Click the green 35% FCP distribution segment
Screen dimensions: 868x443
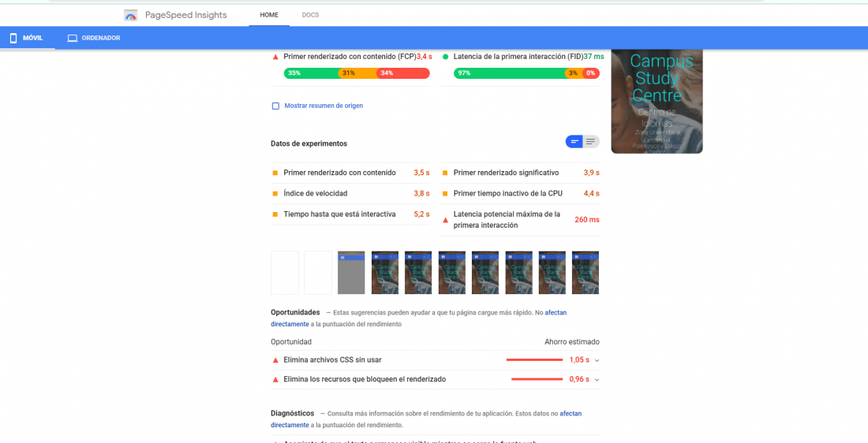[311, 73]
